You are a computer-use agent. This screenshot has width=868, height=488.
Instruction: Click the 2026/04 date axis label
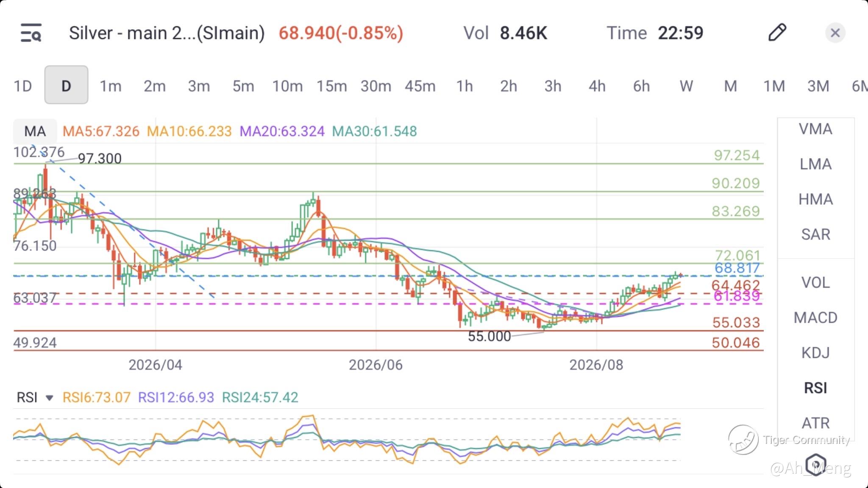(x=155, y=365)
